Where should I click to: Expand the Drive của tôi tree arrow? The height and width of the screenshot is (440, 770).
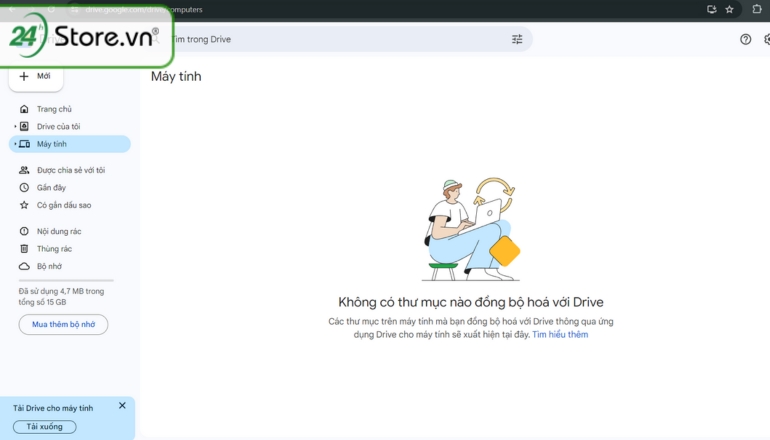15,127
